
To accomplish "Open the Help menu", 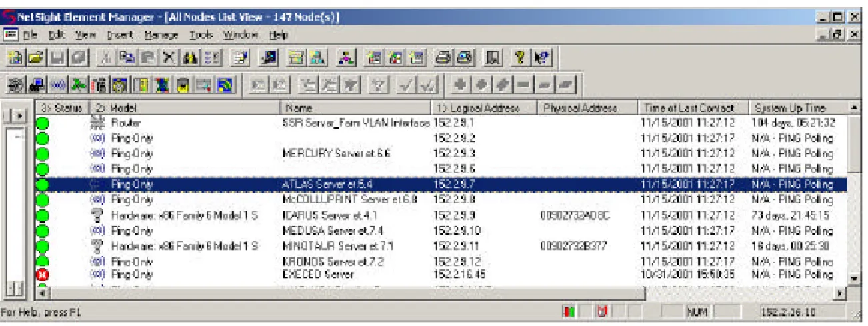I will click(278, 35).
